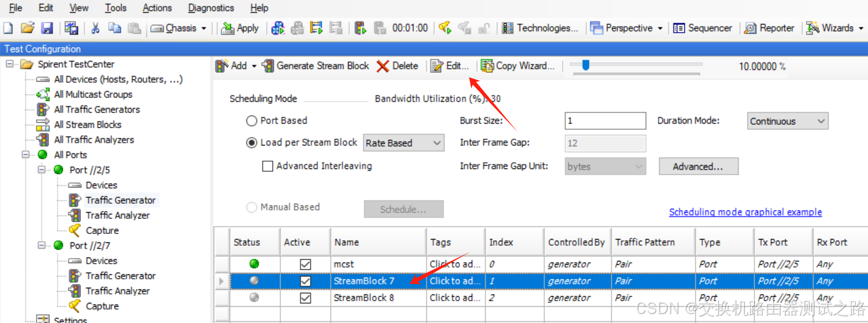Open the Tools menu
868x323 pixels.
tap(115, 8)
